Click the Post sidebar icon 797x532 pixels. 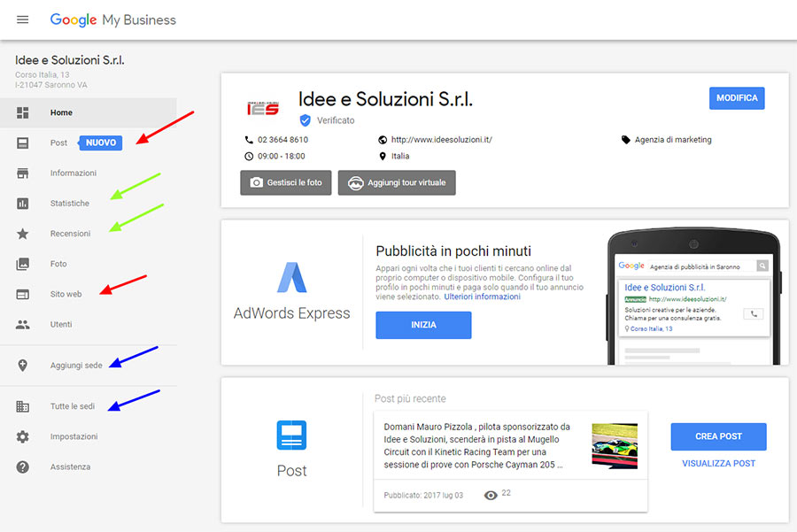(22, 143)
